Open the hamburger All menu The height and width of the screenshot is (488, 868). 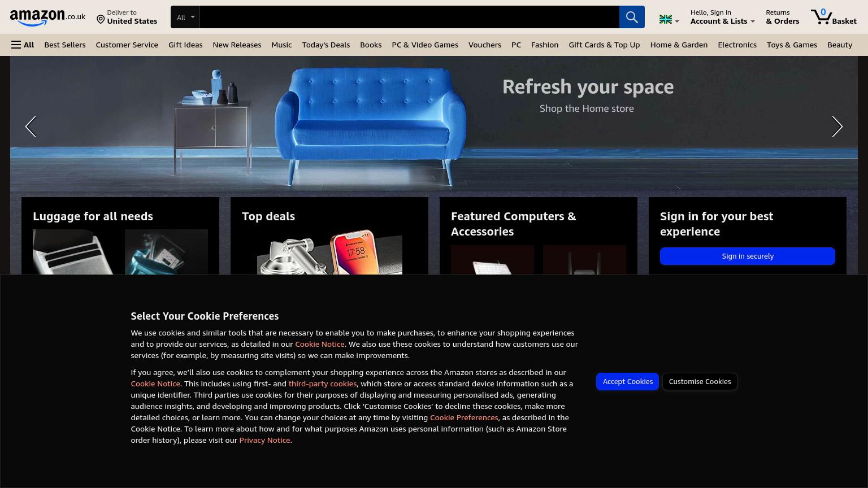pos(23,45)
